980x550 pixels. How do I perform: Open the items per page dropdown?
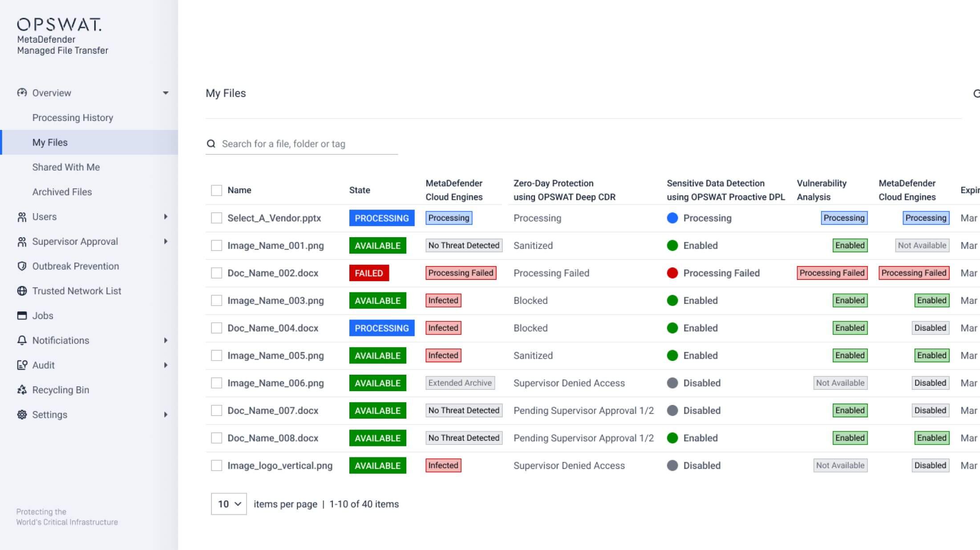(x=229, y=504)
